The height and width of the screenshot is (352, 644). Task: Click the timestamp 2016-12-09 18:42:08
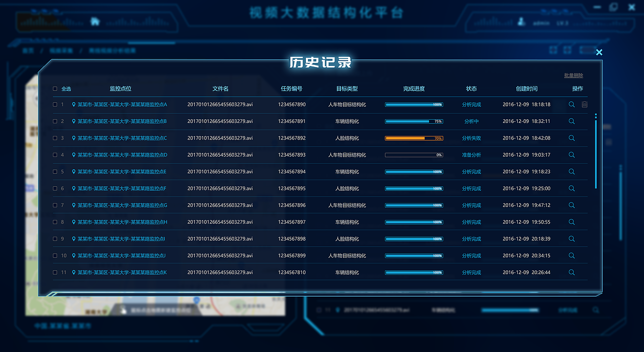point(526,138)
